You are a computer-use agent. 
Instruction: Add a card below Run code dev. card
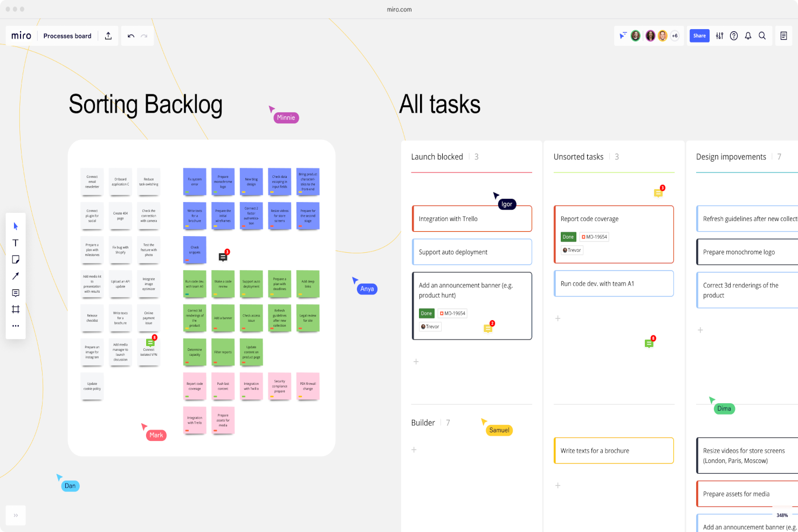558,319
